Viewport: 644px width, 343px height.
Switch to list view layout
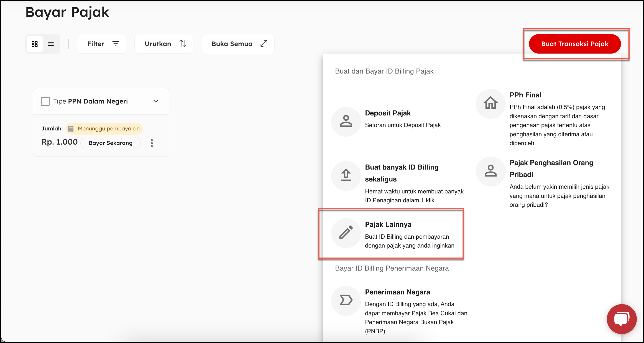click(x=51, y=44)
